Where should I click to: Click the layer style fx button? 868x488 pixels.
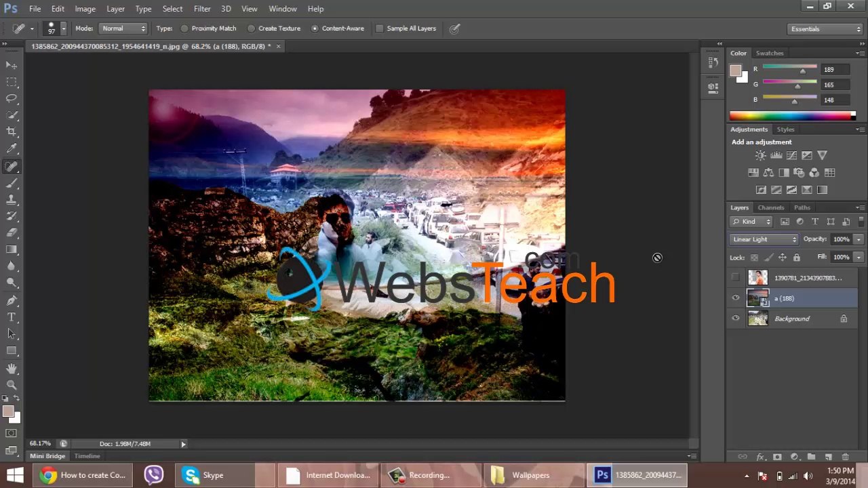coord(760,457)
